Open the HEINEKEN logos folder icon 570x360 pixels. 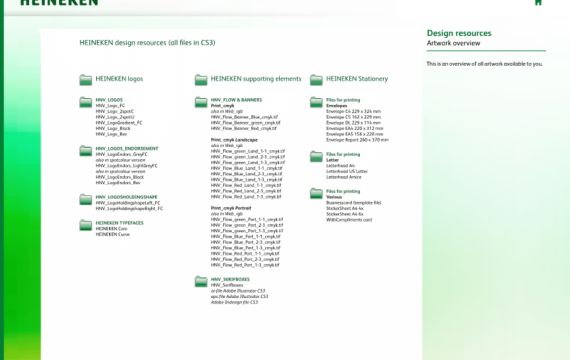86,80
